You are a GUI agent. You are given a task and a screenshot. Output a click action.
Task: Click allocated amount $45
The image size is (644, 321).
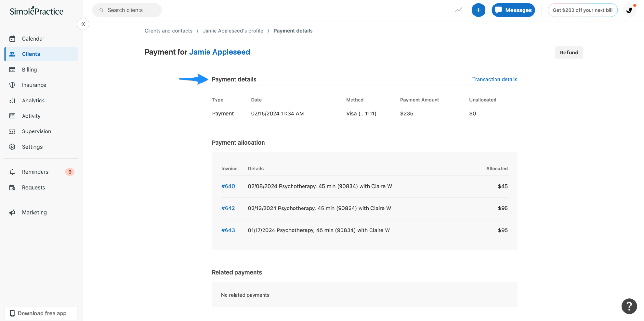(x=503, y=186)
